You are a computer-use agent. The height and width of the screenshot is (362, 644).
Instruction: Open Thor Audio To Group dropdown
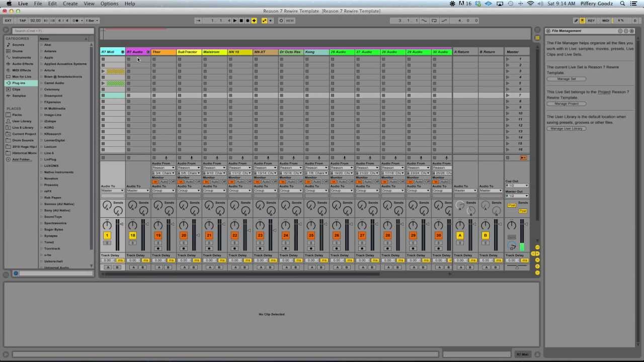(164, 191)
